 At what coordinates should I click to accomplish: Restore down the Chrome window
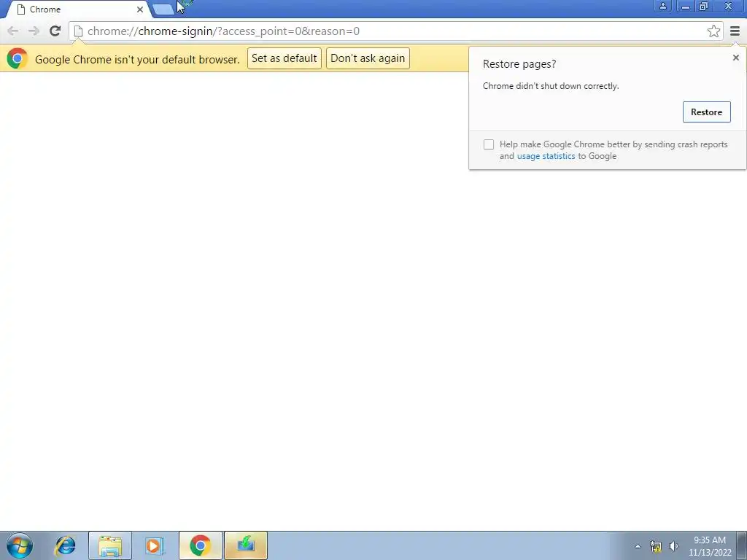pos(703,6)
